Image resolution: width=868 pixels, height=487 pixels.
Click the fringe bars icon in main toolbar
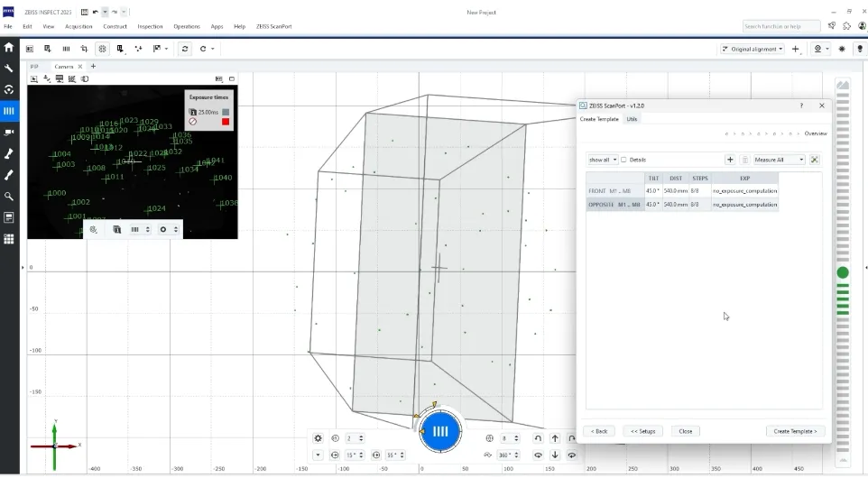pos(66,49)
